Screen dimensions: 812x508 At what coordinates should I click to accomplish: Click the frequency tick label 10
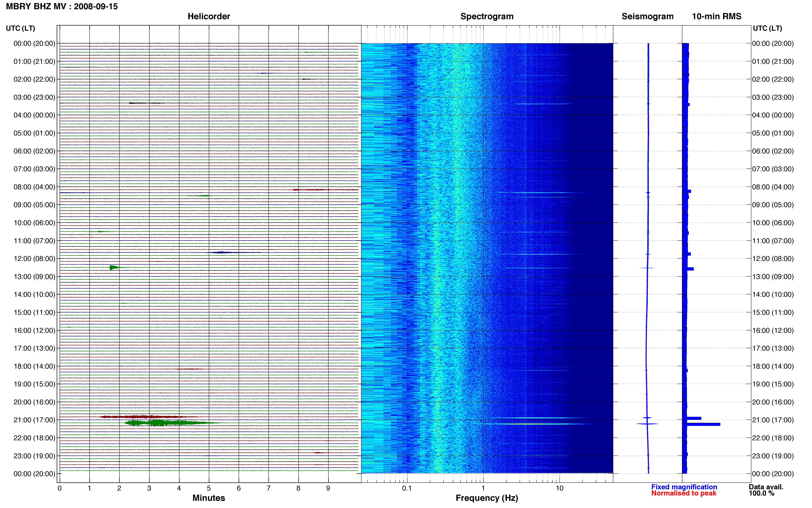click(x=559, y=488)
